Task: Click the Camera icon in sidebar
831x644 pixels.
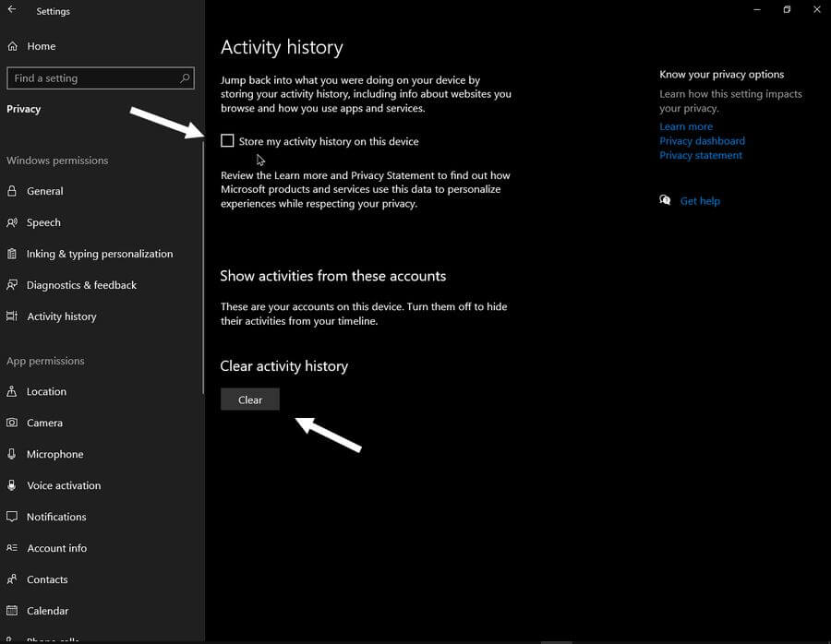Action: click(x=12, y=423)
